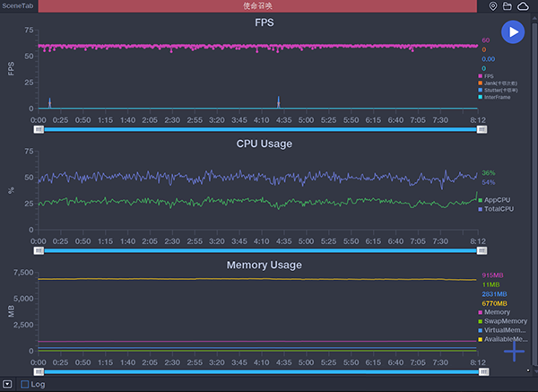538x392 pixels.
Task: Click the cloud upload icon
Action: [524, 6]
